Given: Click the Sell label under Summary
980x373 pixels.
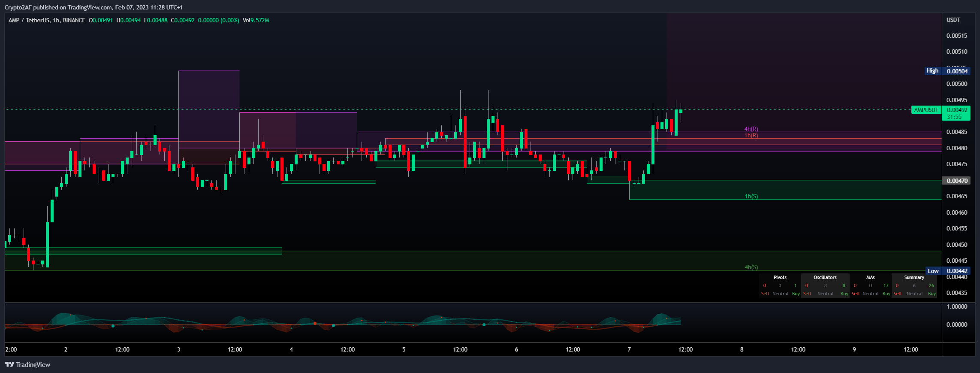Looking at the screenshot, I should click(x=897, y=294).
